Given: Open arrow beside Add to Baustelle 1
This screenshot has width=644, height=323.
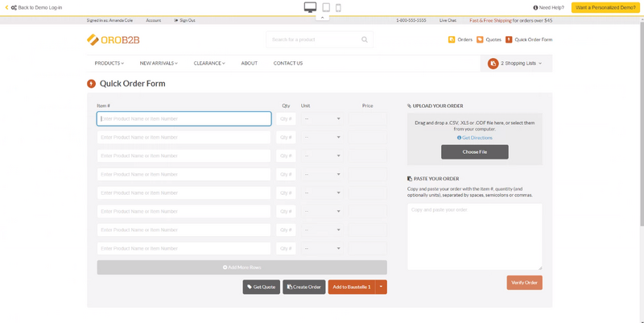Looking at the screenshot, I should (x=382, y=287).
